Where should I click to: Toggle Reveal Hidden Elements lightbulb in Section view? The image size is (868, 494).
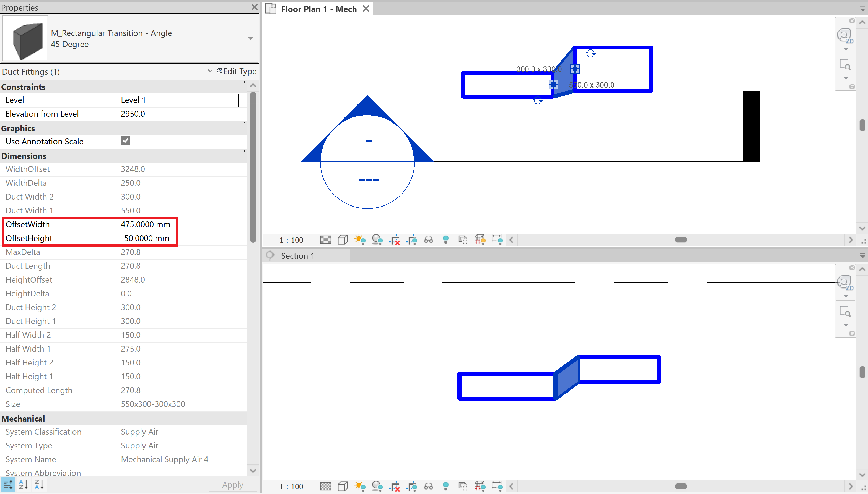click(x=445, y=487)
